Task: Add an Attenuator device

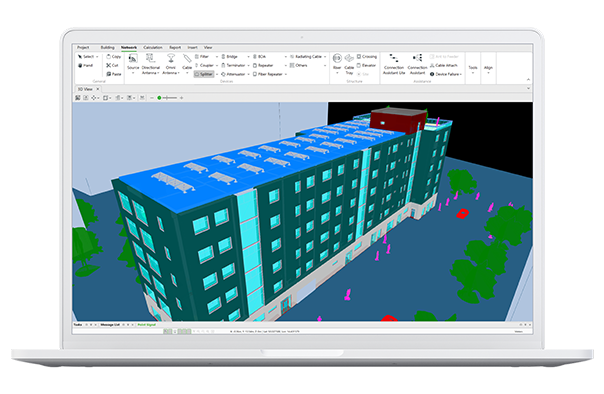Action: [233, 74]
